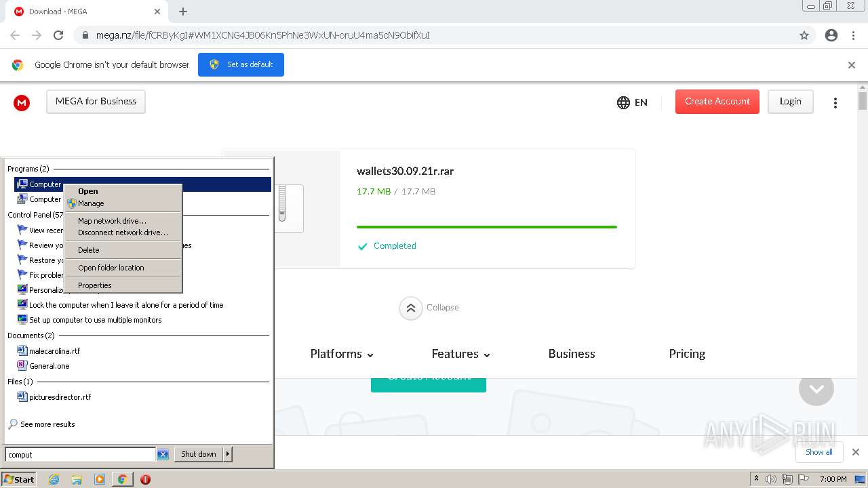
Task: Open the Business link
Action: coord(572,354)
